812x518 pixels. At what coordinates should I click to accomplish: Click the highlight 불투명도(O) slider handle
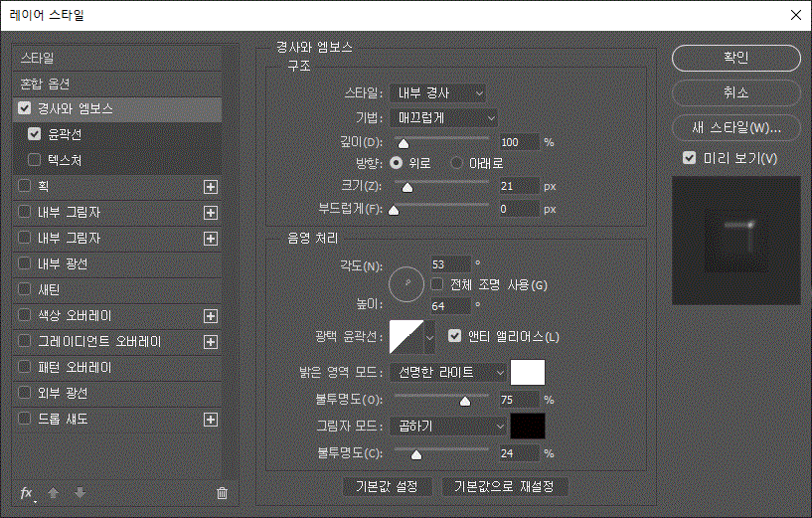[x=465, y=401]
